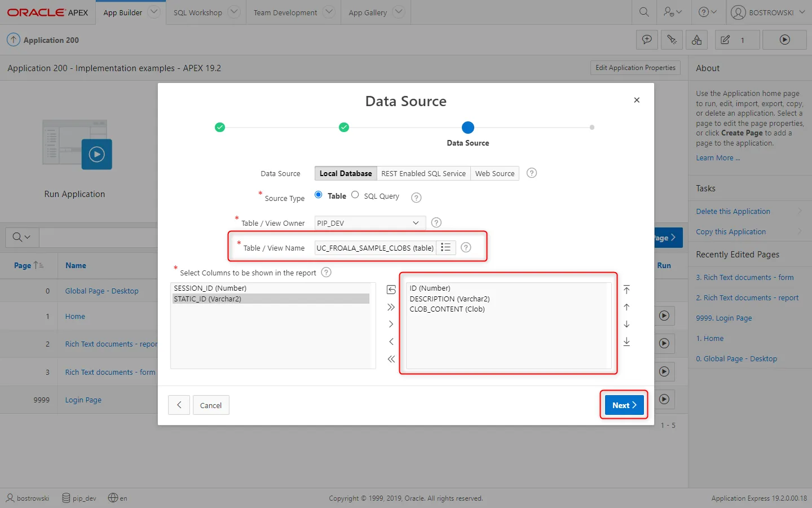
Task: Choose the Web Source data source option
Action: tap(495, 173)
